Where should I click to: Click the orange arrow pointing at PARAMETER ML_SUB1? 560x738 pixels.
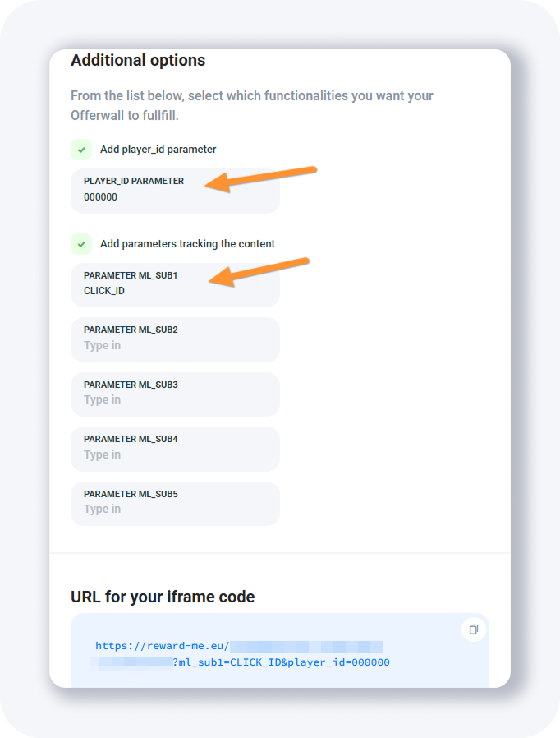click(x=259, y=270)
